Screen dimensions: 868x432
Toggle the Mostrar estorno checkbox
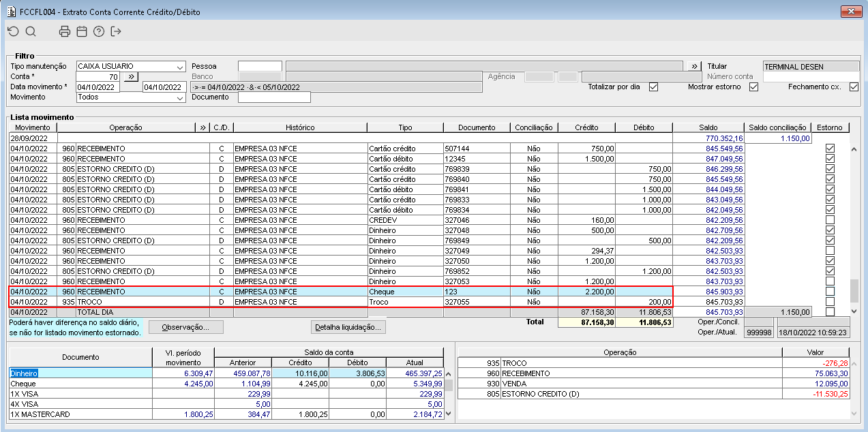[753, 87]
